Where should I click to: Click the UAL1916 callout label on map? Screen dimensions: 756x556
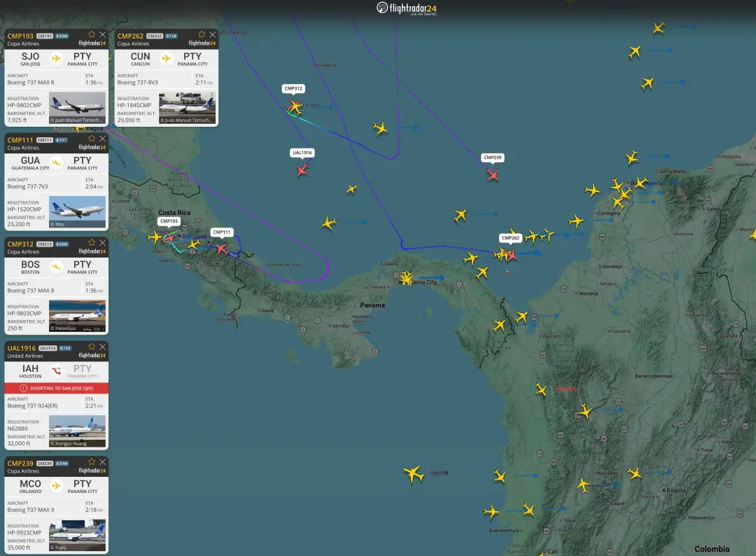pos(302,153)
